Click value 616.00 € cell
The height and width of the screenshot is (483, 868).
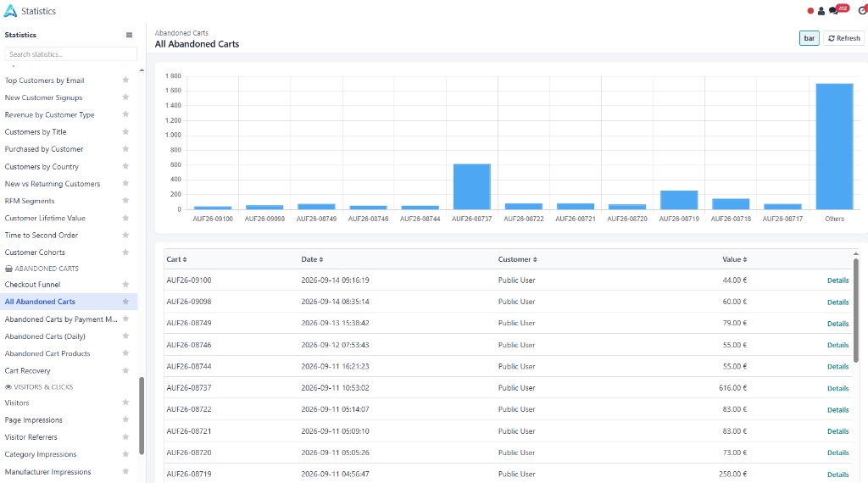point(733,388)
